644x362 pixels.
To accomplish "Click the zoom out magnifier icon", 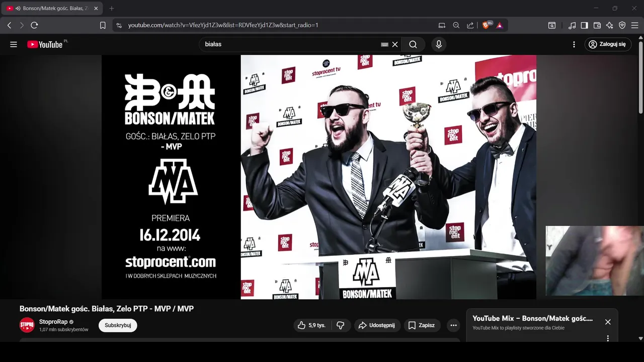I will pos(456,25).
